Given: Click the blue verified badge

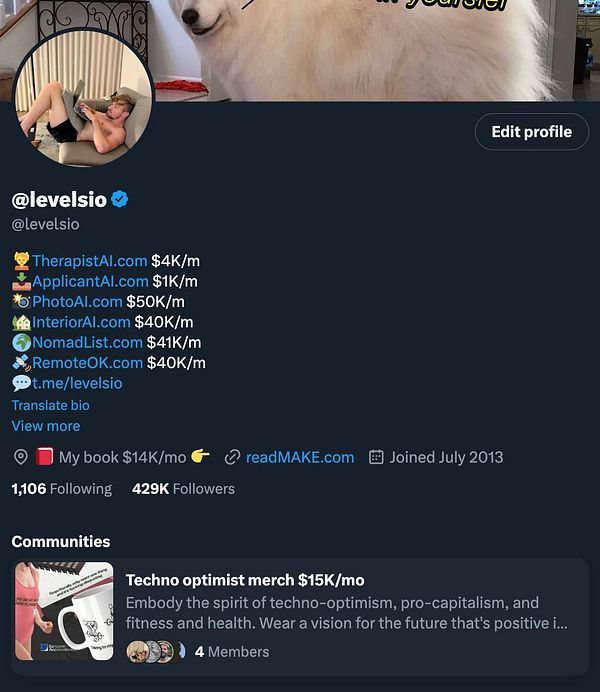Looking at the screenshot, I should coord(120,199).
